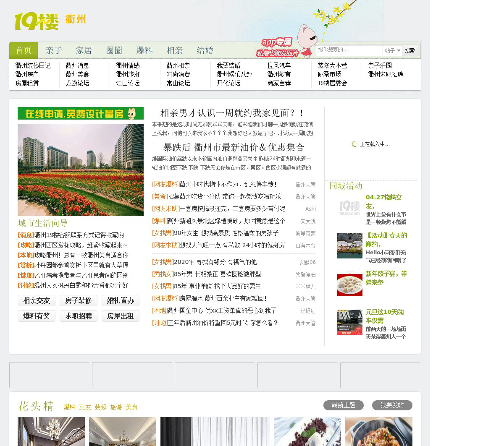Viewport: 504px width, 446px height.
Task: Open the 暴跌后 衢州市最新油价 headline
Action: (234, 147)
